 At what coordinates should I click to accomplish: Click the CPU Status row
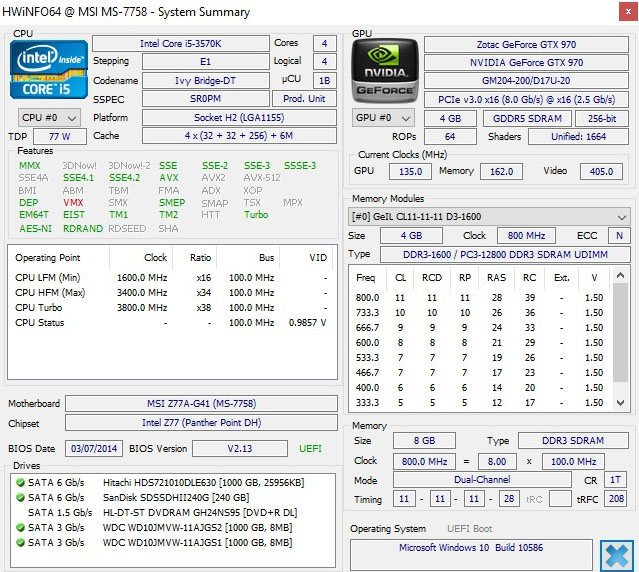172,323
